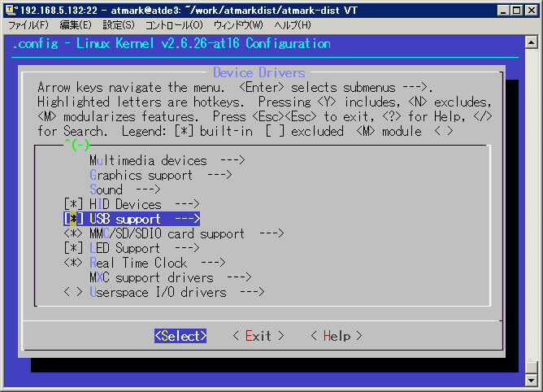Open the 設定(S) menu

(119, 25)
